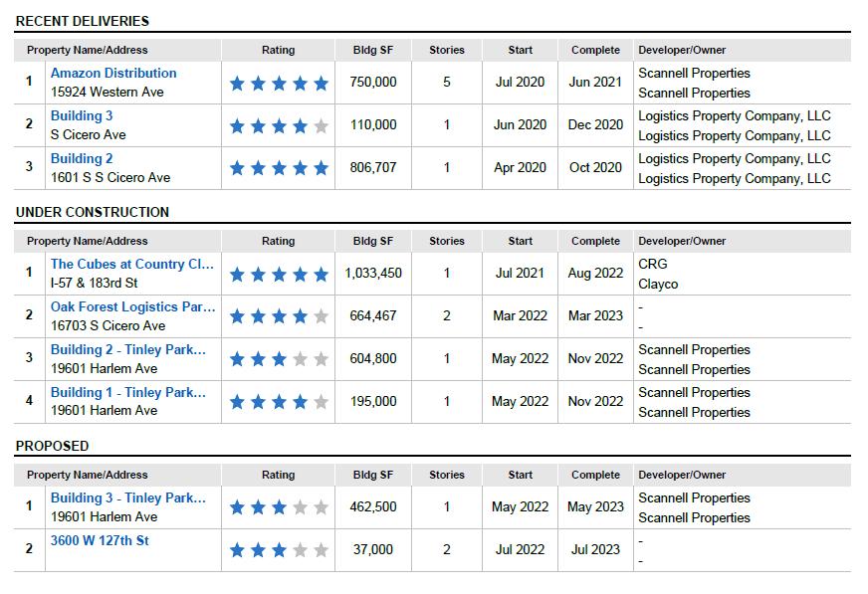Open proposed Building 3 - Tinley Park link
The image size is (868, 594).
point(127,497)
